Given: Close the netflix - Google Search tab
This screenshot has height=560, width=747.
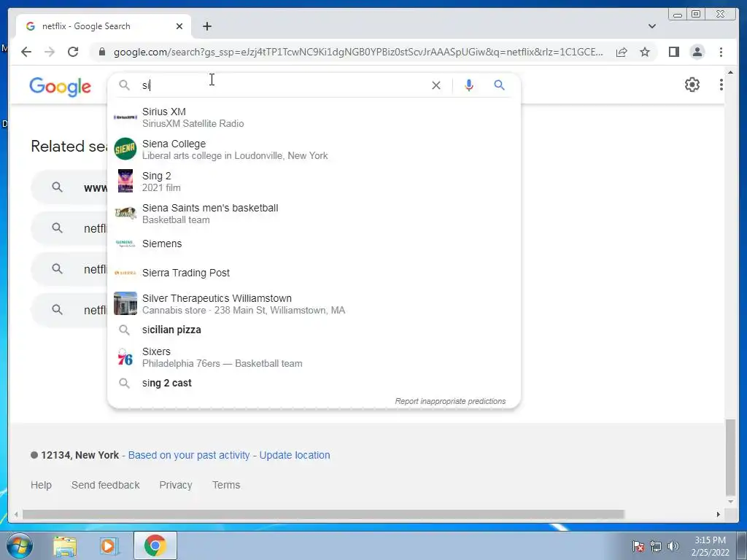Looking at the screenshot, I should click(179, 26).
